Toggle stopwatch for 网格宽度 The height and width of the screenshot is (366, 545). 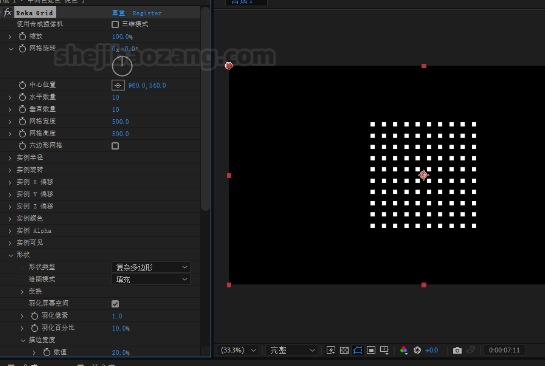click(23, 121)
